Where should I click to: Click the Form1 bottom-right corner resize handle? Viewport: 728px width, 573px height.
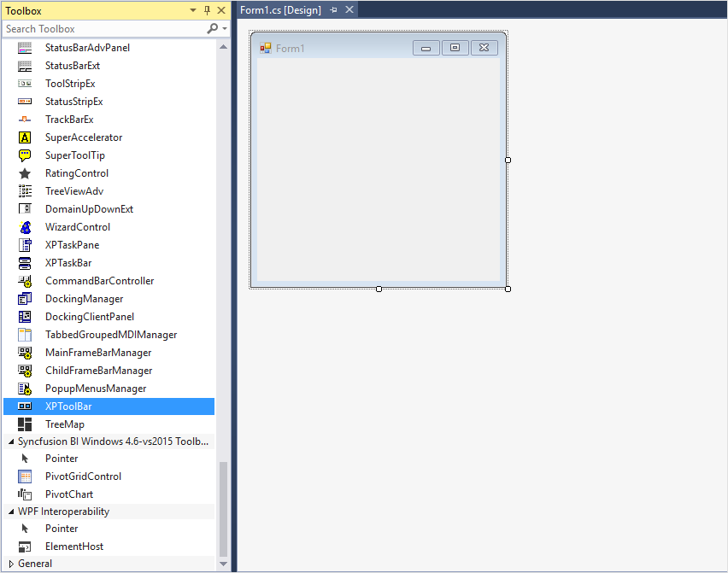point(508,289)
